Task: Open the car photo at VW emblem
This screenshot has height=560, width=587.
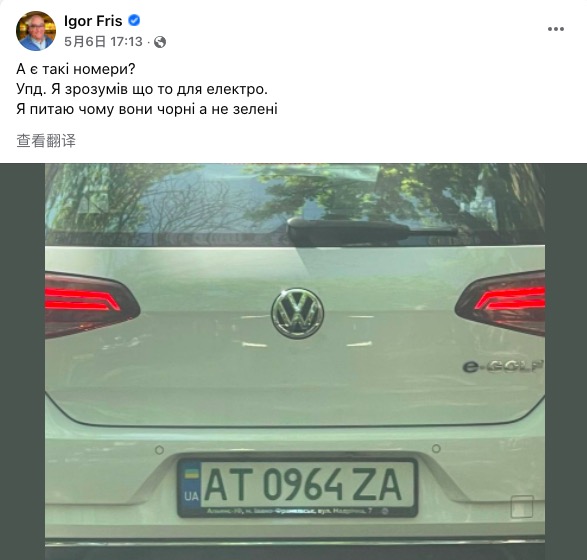Action: [x=298, y=313]
